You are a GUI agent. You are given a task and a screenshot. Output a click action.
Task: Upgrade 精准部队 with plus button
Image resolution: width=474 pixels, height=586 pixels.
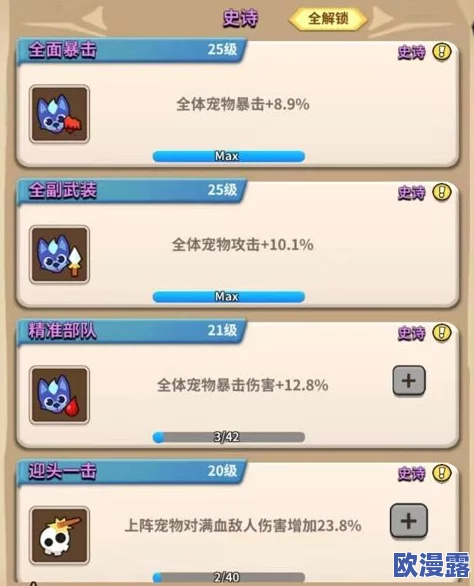pos(409,381)
